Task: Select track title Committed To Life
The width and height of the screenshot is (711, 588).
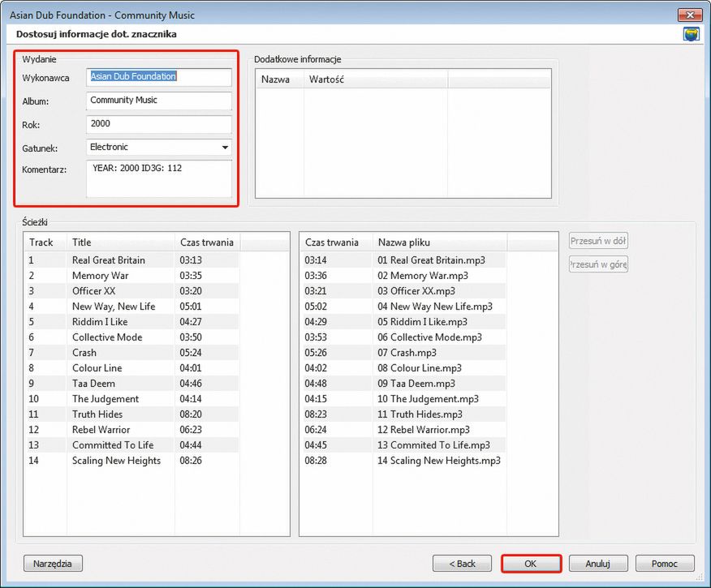Action: (x=113, y=444)
